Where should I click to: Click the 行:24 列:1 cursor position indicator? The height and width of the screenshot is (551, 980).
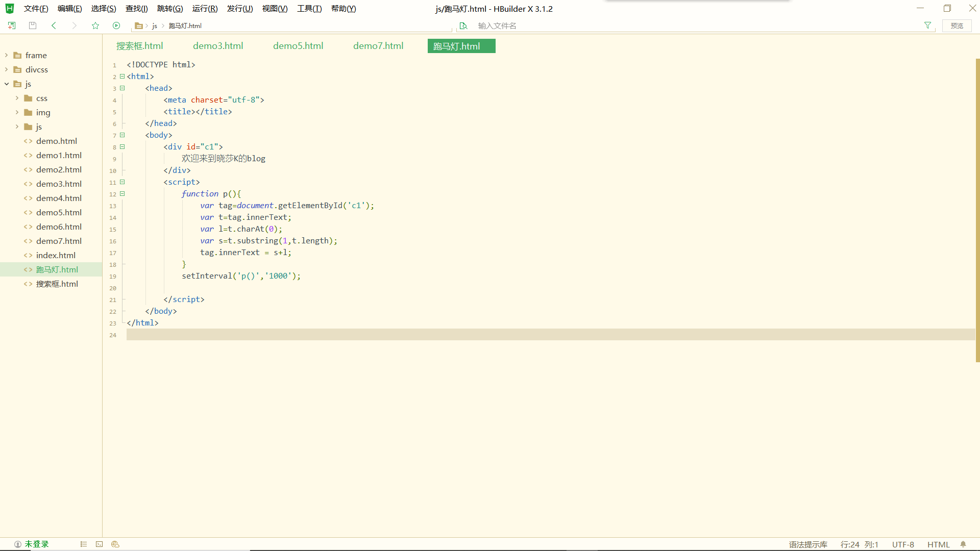[860, 544]
